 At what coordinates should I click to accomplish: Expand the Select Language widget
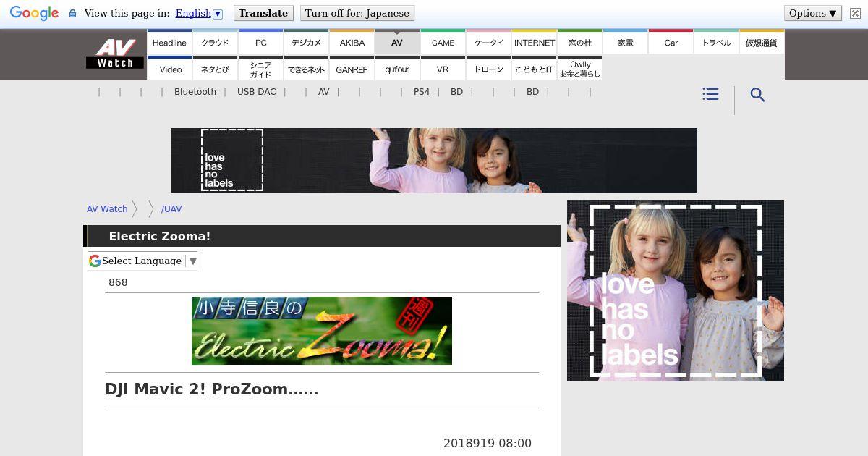pos(142,261)
